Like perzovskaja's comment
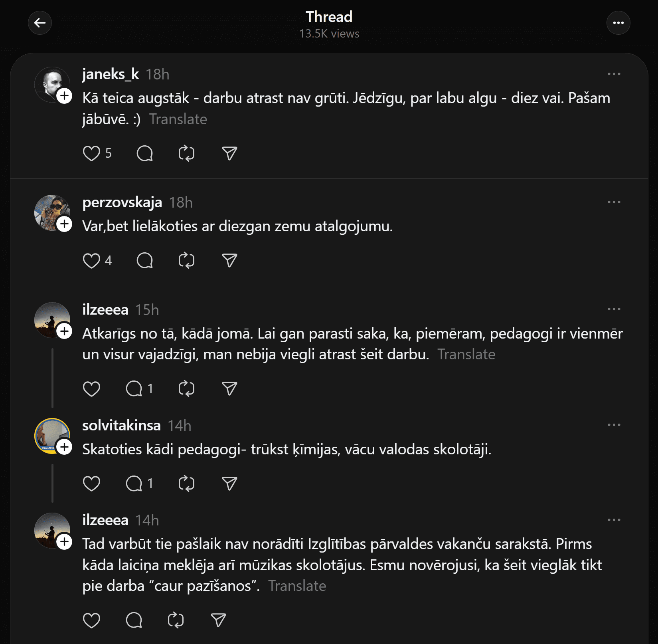The width and height of the screenshot is (658, 644). [91, 261]
